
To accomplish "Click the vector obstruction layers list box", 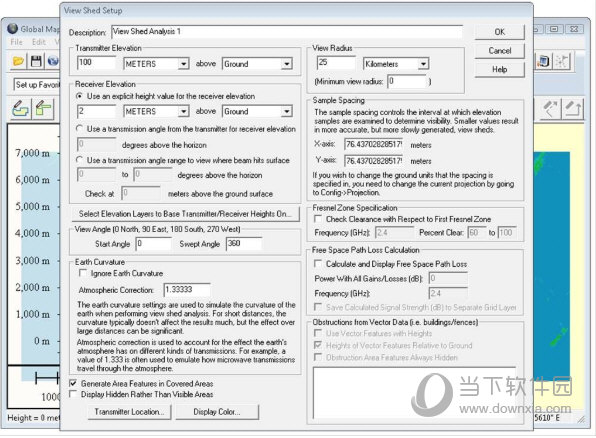I will click(x=415, y=393).
